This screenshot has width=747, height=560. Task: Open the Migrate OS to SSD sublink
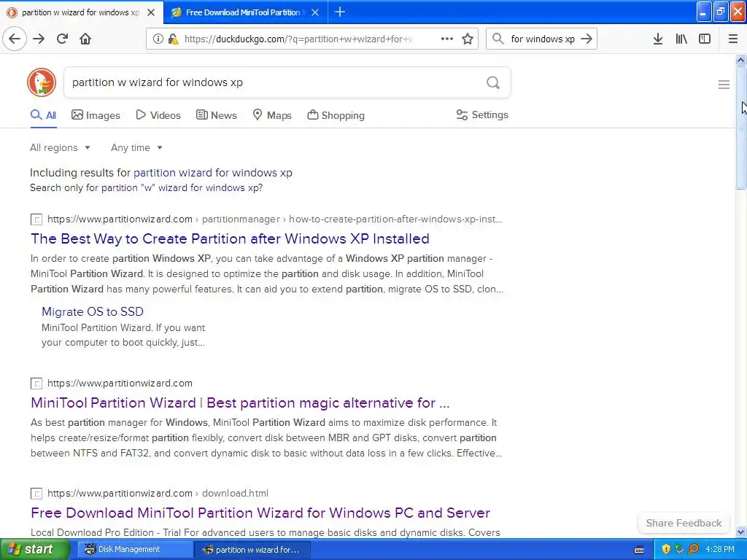(93, 311)
